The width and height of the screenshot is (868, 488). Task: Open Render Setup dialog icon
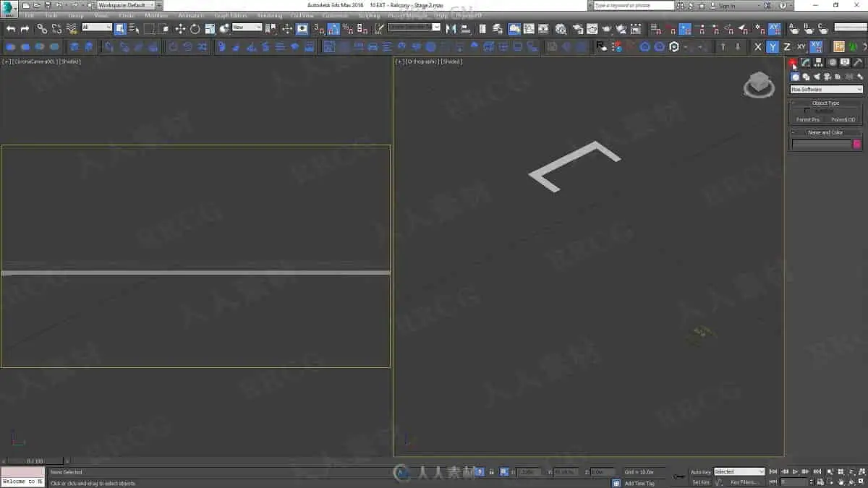pyautogui.click(x=578, y=29)
